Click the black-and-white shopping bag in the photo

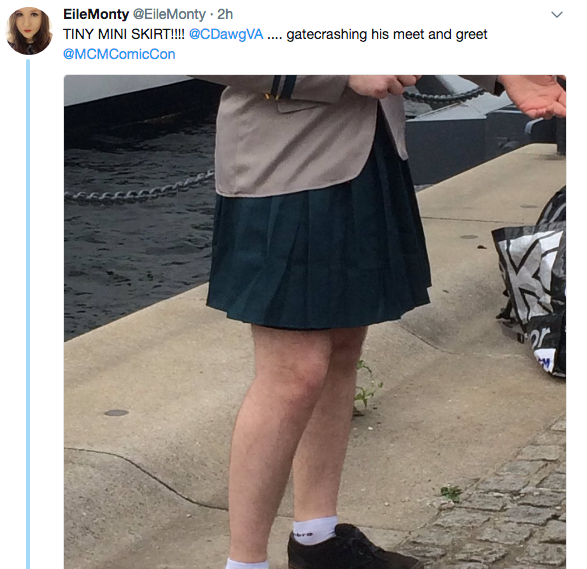coord(532,284)
